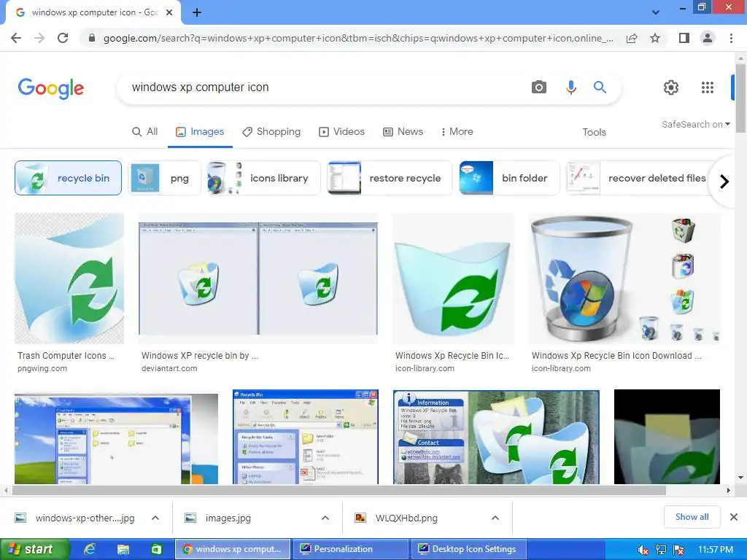Open deviantart Windows XP recycle bin image
The height and width of the screenshot is (560, 747).
258,279
